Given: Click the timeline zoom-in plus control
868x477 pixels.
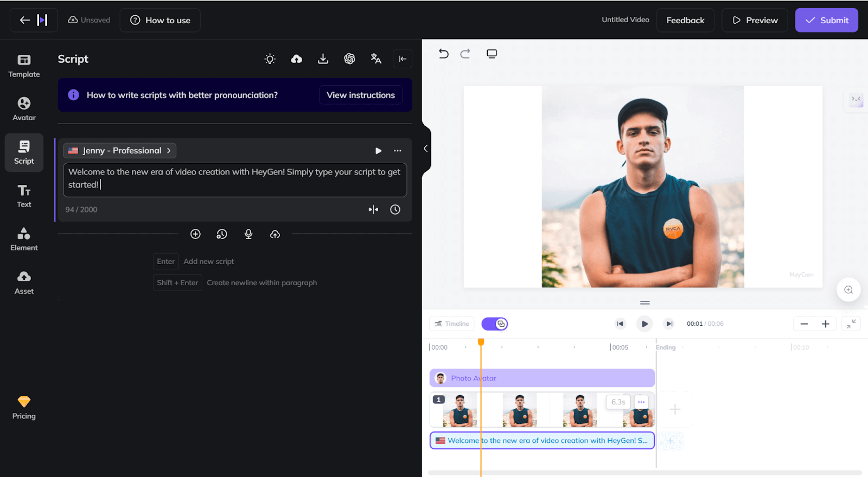Looking at the screenshot, I should click(825, 324).
